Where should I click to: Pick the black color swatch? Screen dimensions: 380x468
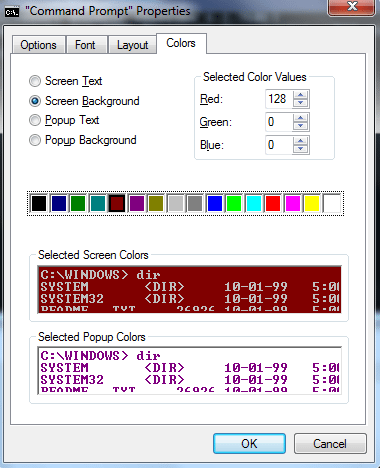[x=39, y=203]
